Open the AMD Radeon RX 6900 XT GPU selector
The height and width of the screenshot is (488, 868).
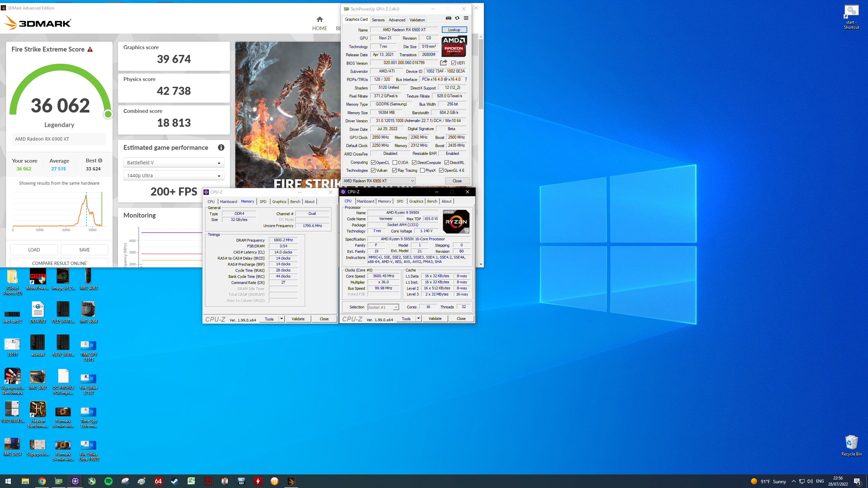point(379,181)
